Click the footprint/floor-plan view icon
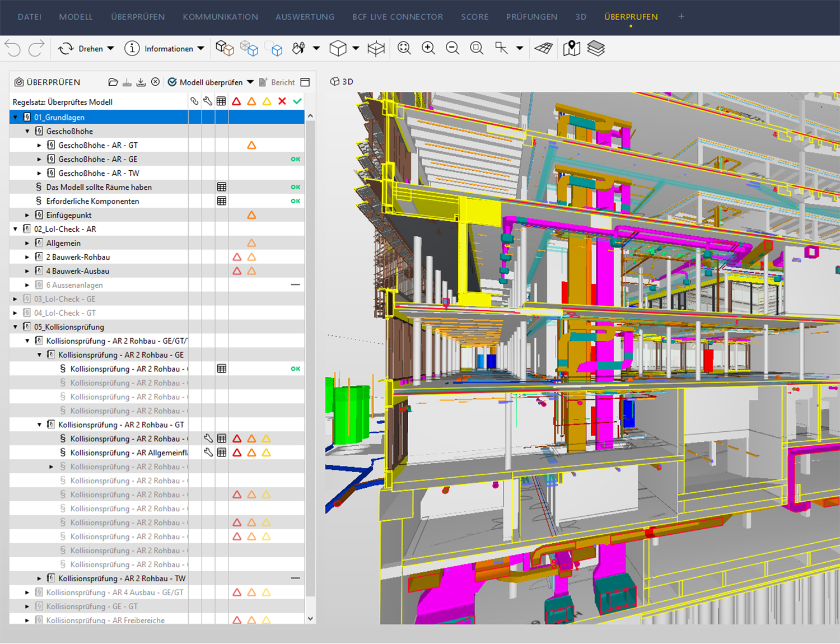 point(543,48)
